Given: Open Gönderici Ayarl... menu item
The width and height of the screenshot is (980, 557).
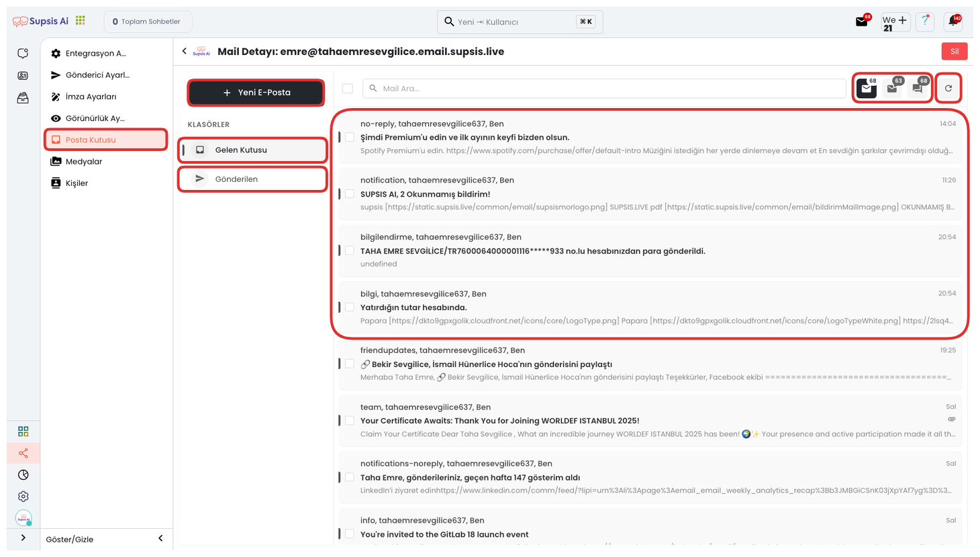Looking at the screenshot, I should 106,75.
